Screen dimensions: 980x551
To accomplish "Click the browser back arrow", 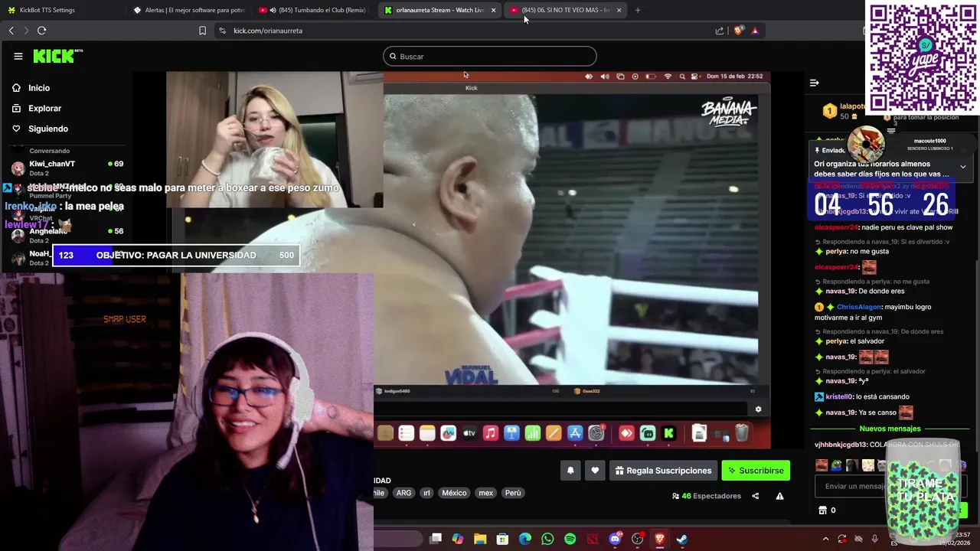I will point(11,31).
